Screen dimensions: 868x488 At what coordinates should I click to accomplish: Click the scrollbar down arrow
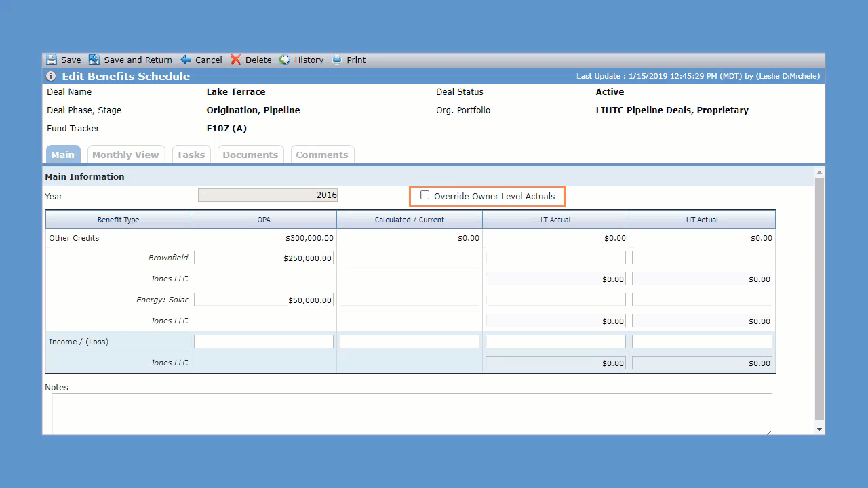[x=819, y=430]
